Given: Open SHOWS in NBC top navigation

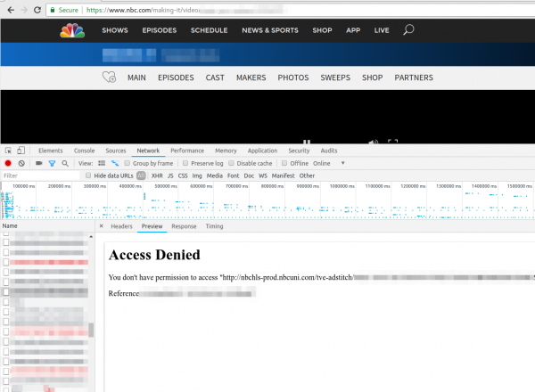Looking at the screenshot, I should pyautogui.click(x=115, y=30).
